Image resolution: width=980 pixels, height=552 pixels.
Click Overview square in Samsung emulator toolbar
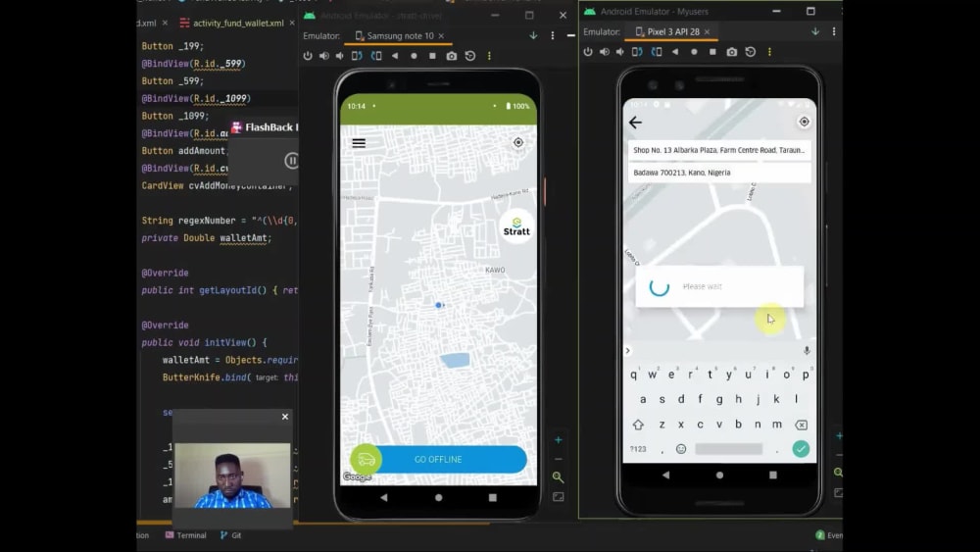click(432, 56)
